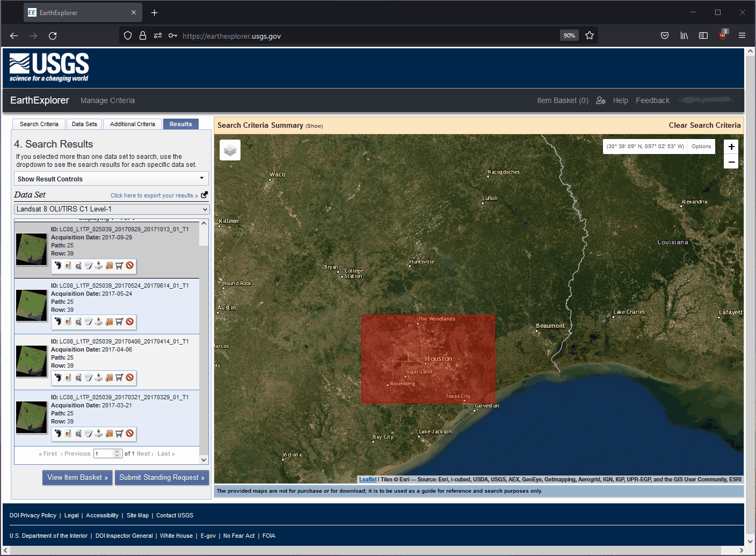
Task: Download options icon for 2017-09-29 scene
Action: click(99, 266)
